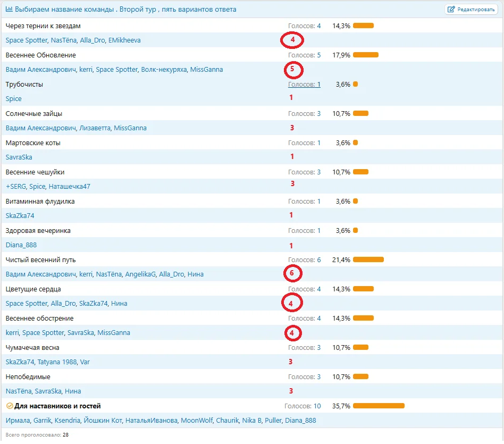Screen dimensions: 504x444
Task: Click SkaZka74 under Витаминная флудилка
Action: (x=20, y=216)
